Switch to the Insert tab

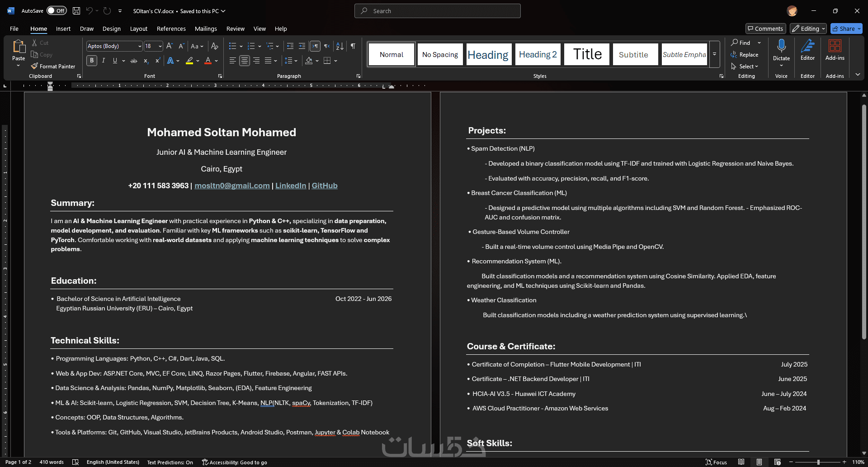click(x=63, y=29)
